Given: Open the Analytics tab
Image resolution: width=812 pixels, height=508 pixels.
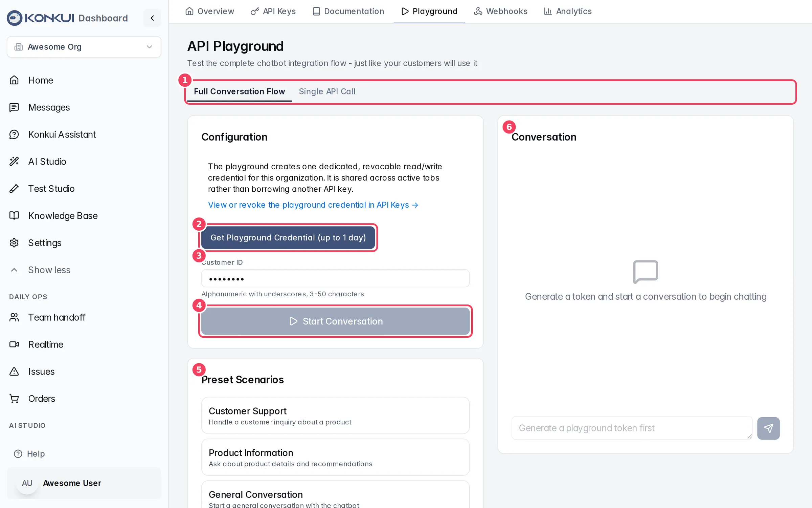Looking at the screenshot, I should tap(568, 11).
